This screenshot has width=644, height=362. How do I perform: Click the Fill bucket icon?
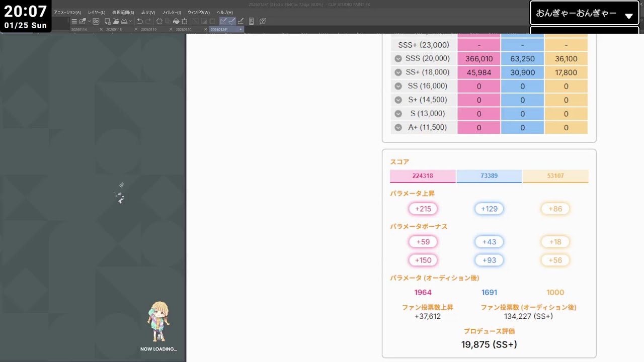176,21
